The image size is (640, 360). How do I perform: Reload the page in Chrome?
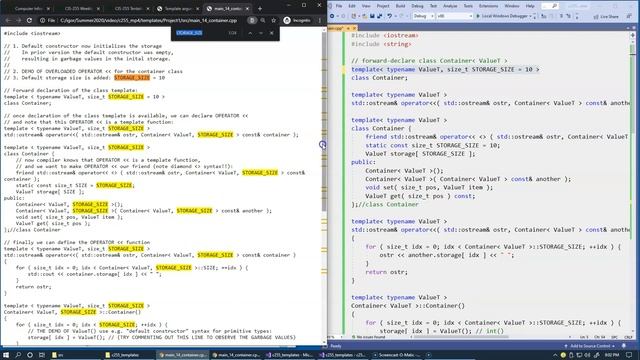coord(29,20)
